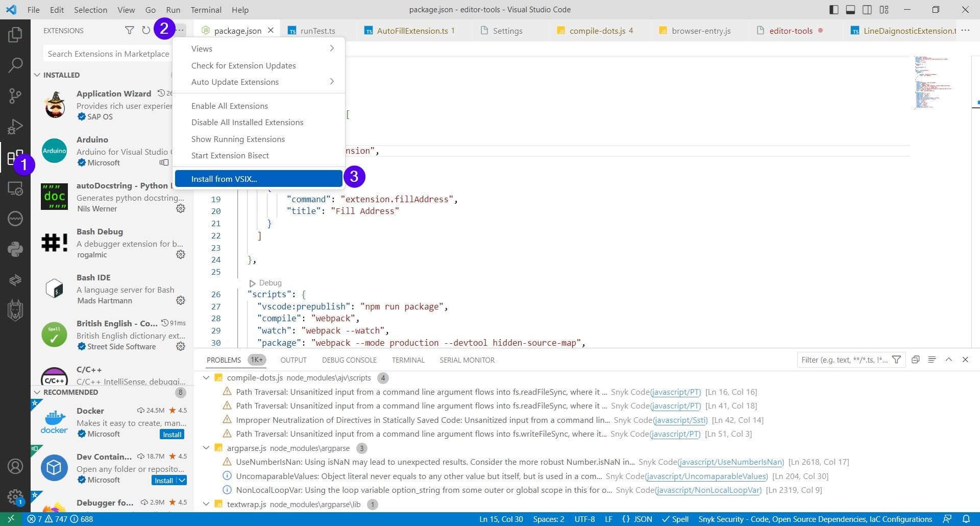Expand the Views submenu

(259, 49)
